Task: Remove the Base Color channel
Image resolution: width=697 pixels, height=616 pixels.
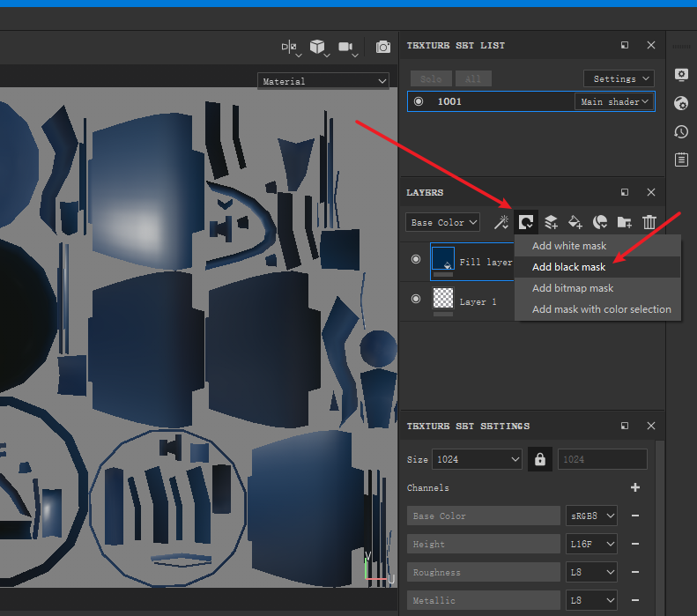Action: 635,516
